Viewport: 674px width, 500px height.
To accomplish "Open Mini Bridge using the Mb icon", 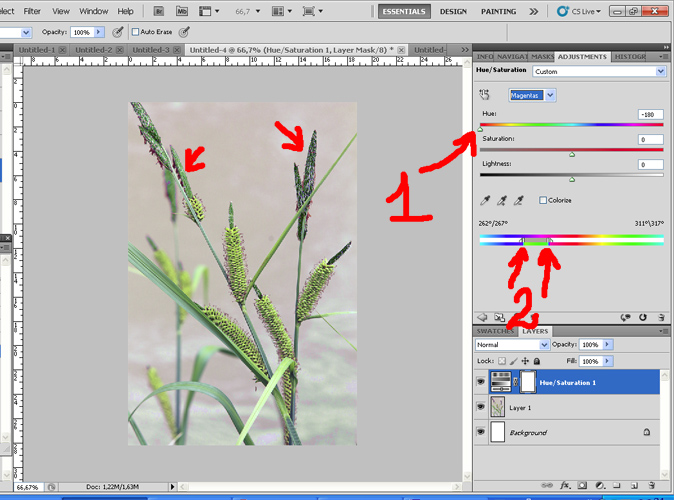I will pyautogui.click(x=181, y=11).
